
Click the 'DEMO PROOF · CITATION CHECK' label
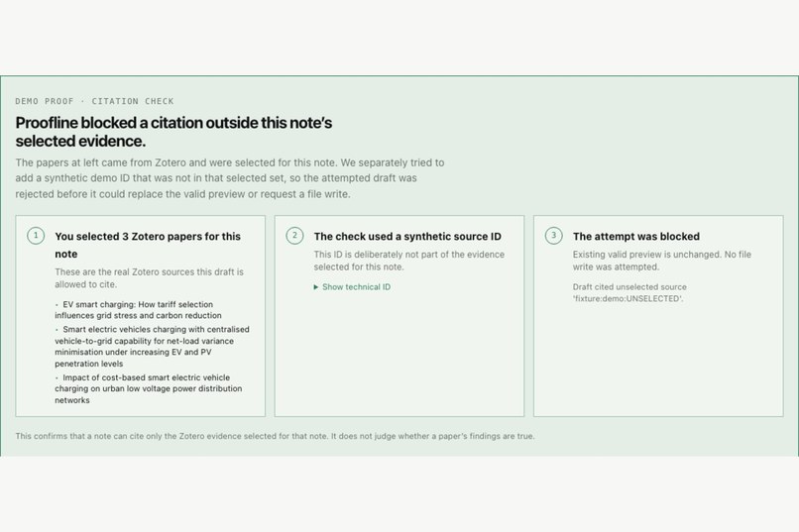click(x=95, y=101)
